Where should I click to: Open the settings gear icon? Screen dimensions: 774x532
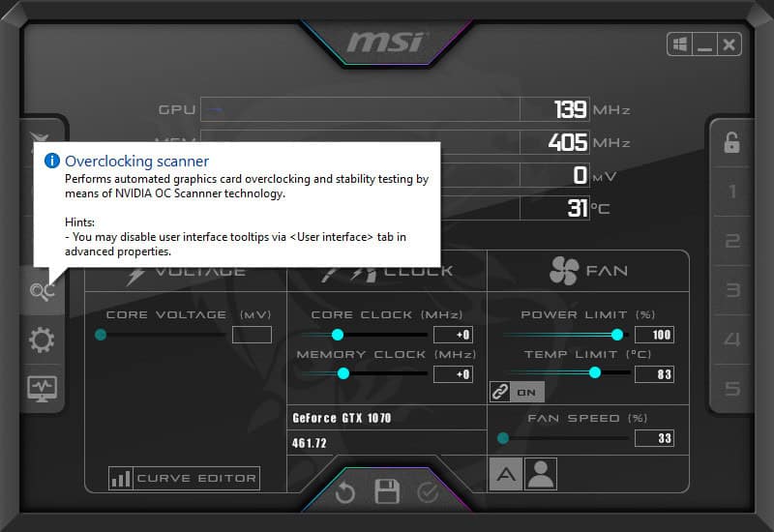(x=42, y=340)
